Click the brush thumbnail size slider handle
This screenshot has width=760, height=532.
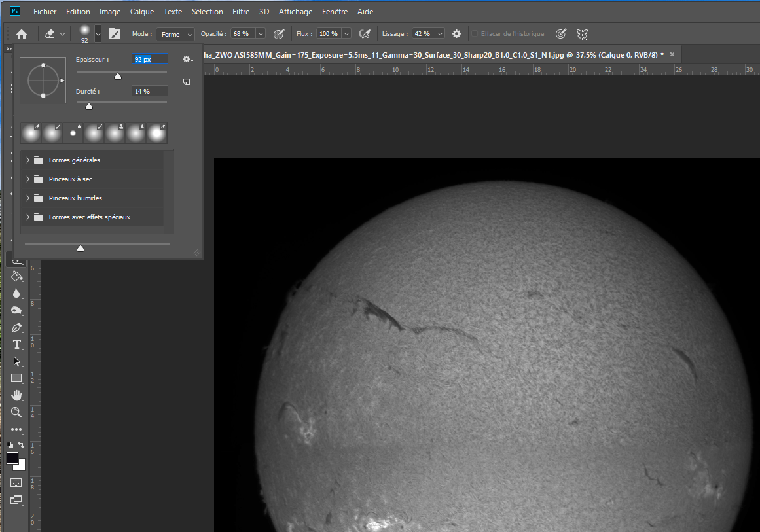81,248
